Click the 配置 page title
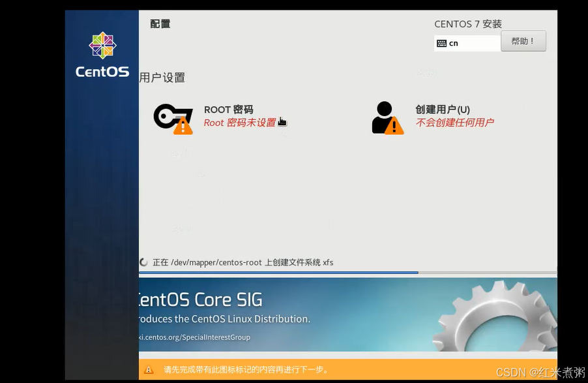 [160, 23]
